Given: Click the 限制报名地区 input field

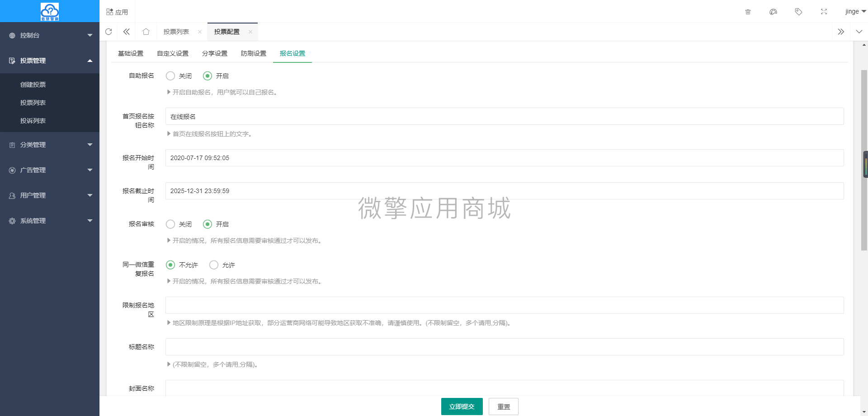Looking at the screenshot, I should pyautogui.click(x=505, y=305).
